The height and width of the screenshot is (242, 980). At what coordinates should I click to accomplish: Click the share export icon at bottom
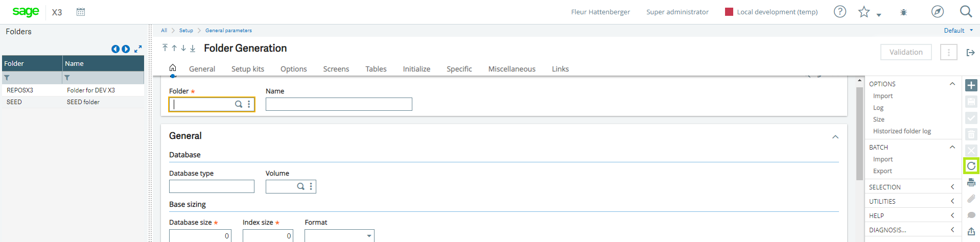pos(971,231)
